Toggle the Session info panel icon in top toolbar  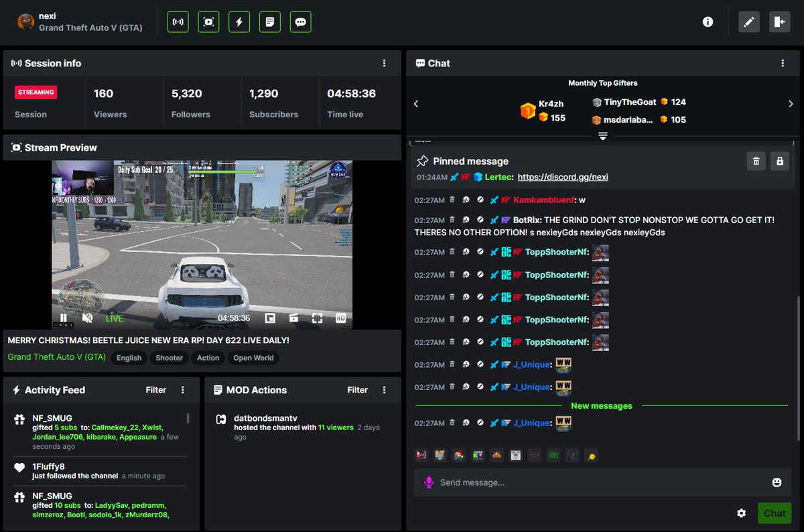pos(178,22)
